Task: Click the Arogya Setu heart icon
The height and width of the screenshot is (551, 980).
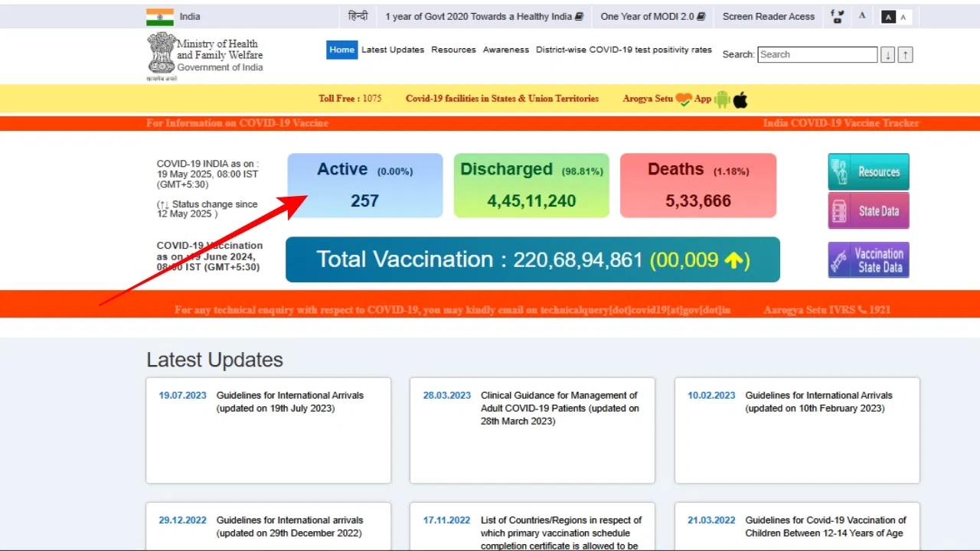Action: click(684, 99)
